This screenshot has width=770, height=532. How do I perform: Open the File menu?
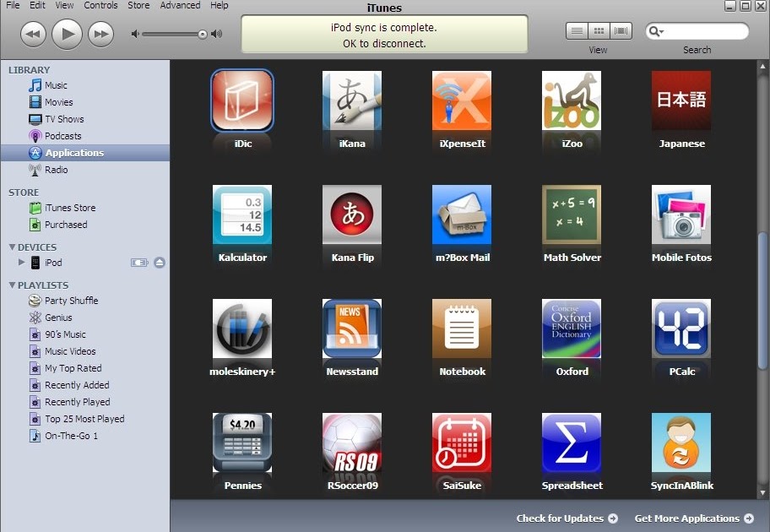click(13, 5)
